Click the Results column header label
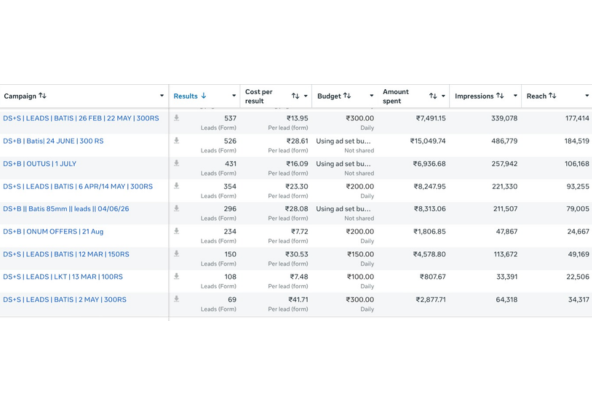 [185, 96]
